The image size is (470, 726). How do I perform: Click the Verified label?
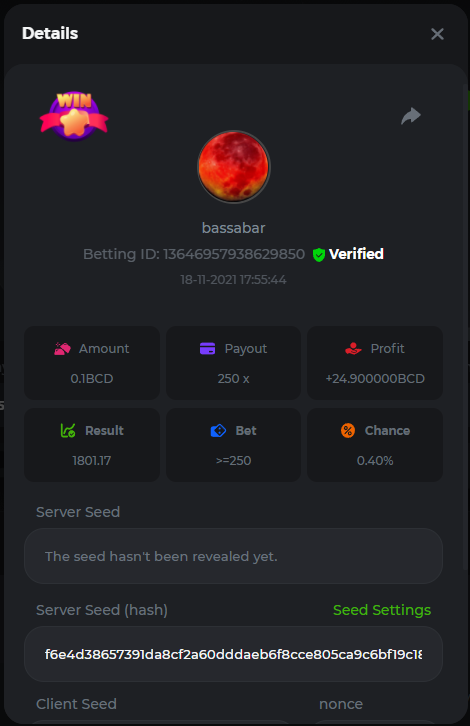pyautogui.click(x=356, y=254)
